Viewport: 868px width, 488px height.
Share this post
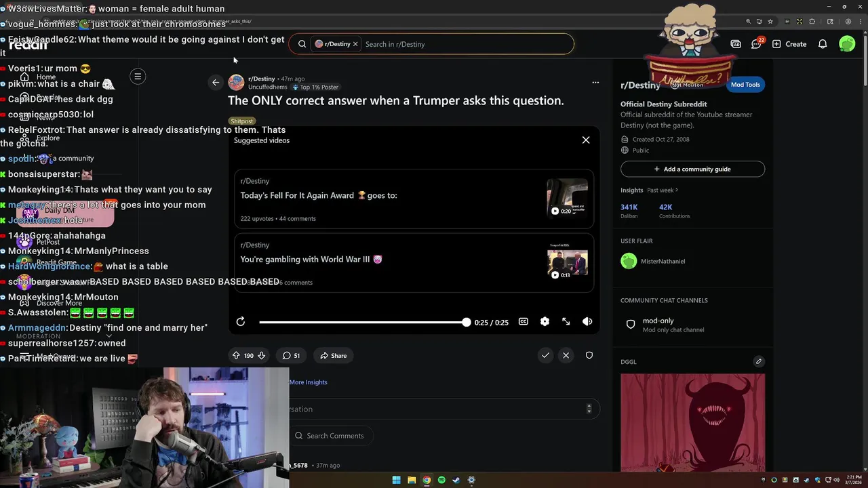(x=334, y=355)
